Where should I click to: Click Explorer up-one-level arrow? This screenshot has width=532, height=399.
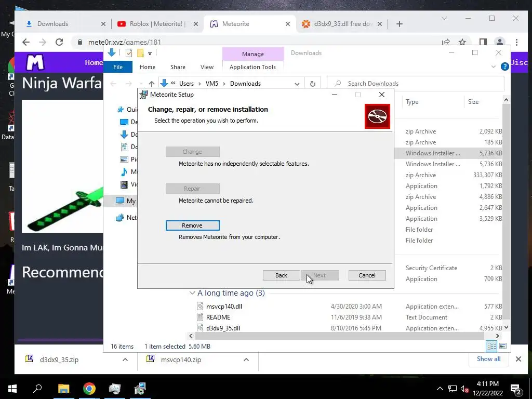point(151,84)
